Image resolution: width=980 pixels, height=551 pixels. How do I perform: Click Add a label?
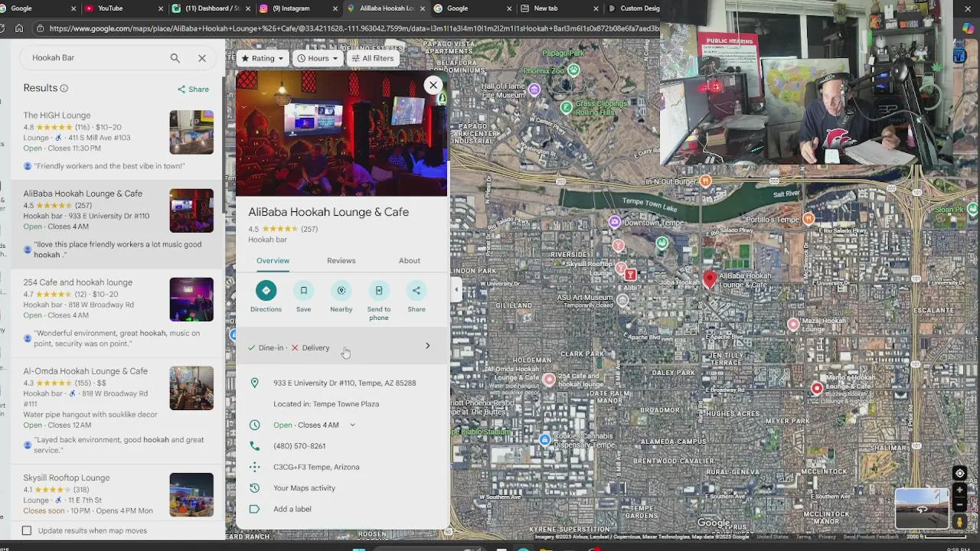click(x=292, y=509)
